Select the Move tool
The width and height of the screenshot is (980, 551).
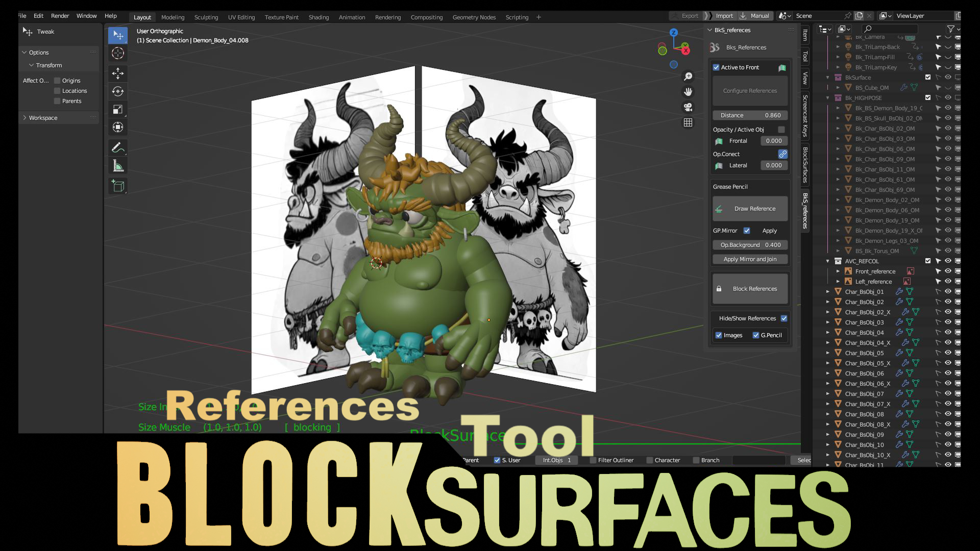[118, 73]
